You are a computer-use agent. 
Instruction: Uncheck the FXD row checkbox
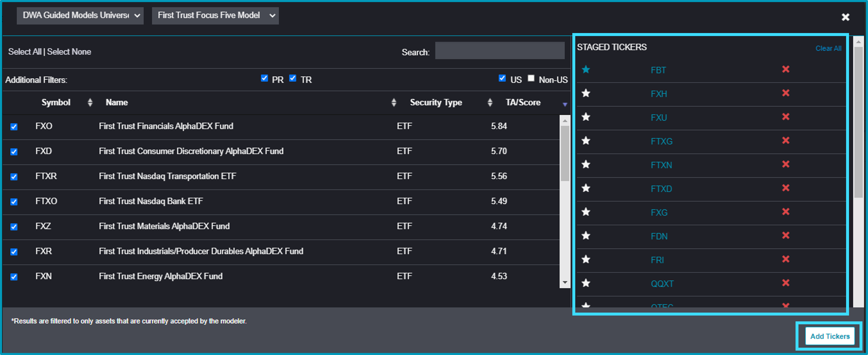[x=14, y=152]
